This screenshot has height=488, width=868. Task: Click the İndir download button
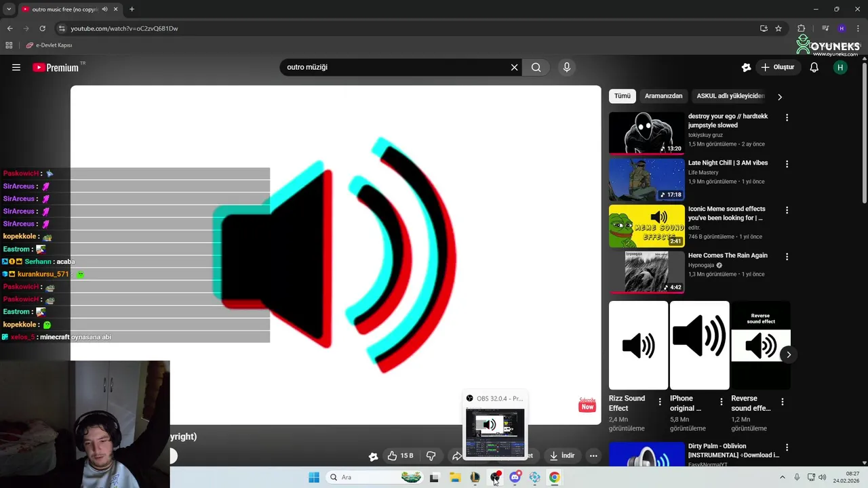tap(561, 455)
